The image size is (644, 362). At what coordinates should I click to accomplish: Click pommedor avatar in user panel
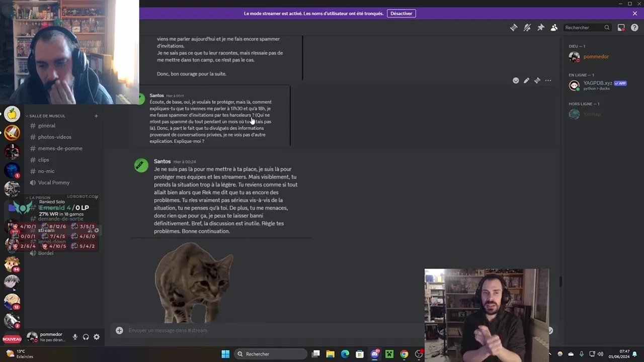(32, 337)
